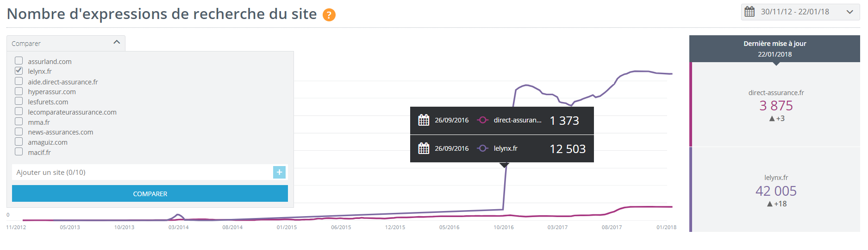This screenshot has height=250, width=868.
Task: Select the hyperassur.com site label
Action: [x=52, y=92]
